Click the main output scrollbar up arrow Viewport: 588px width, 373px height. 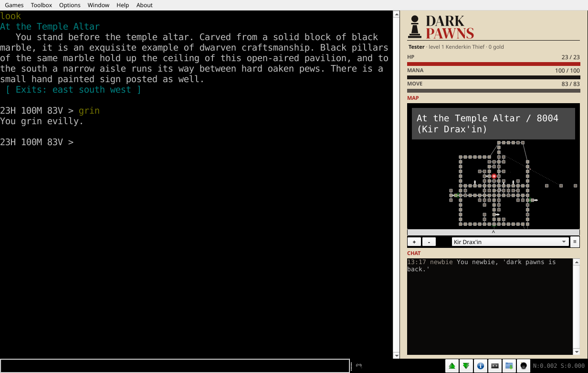(396, 14)
